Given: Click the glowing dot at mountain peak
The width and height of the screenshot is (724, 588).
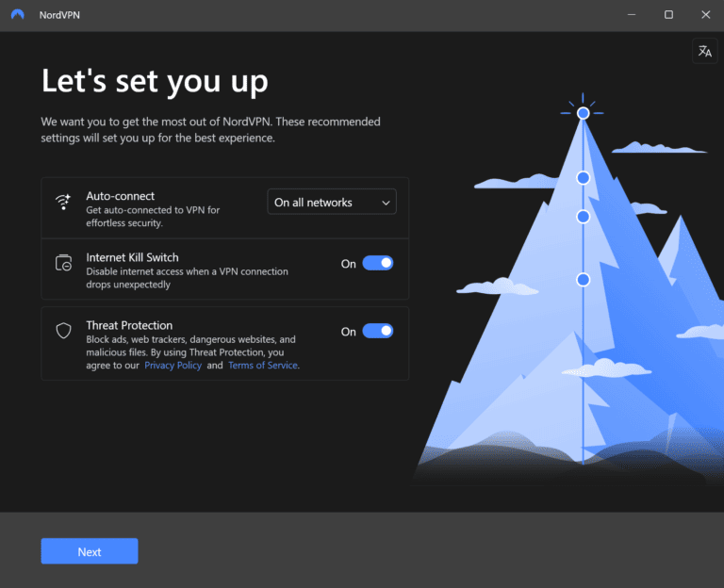Looking at the screenshot, I should point(583,113).
